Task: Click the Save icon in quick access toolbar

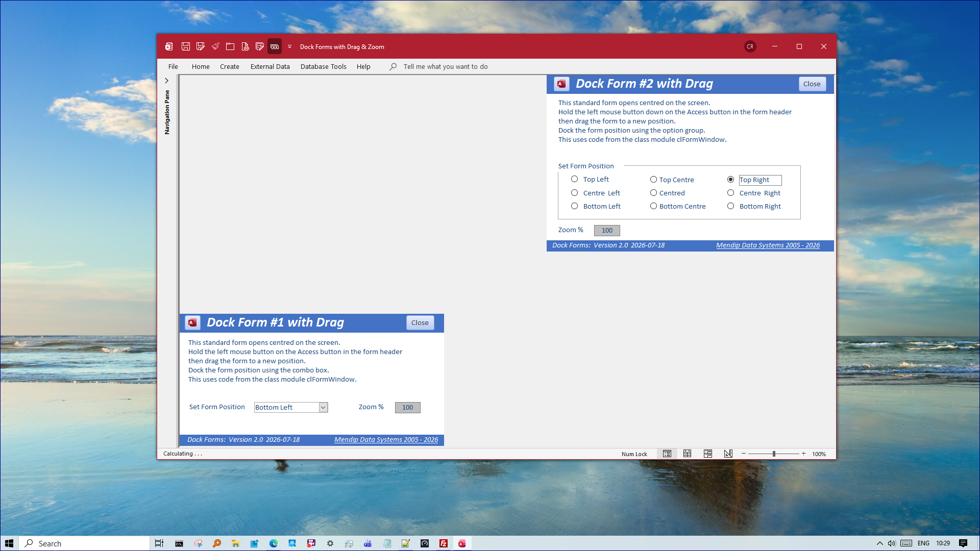Action: coord(186,46)
